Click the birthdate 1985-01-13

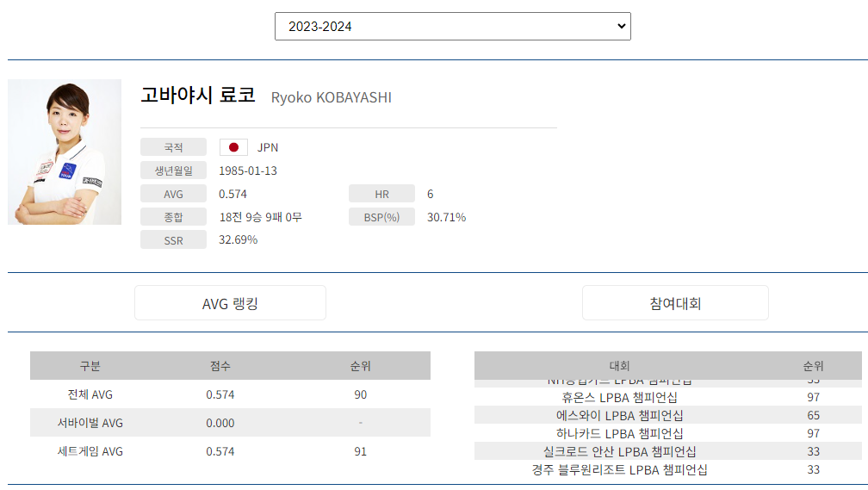point(248,171)
